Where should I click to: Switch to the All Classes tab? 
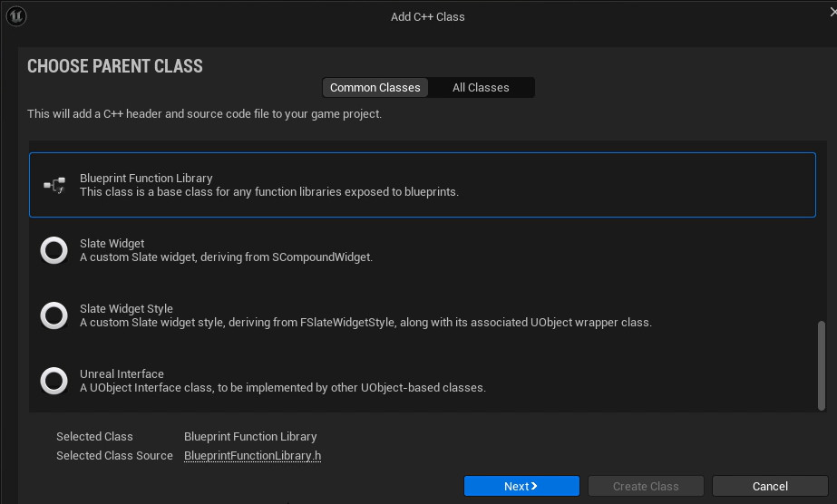[x=481, y=87]
